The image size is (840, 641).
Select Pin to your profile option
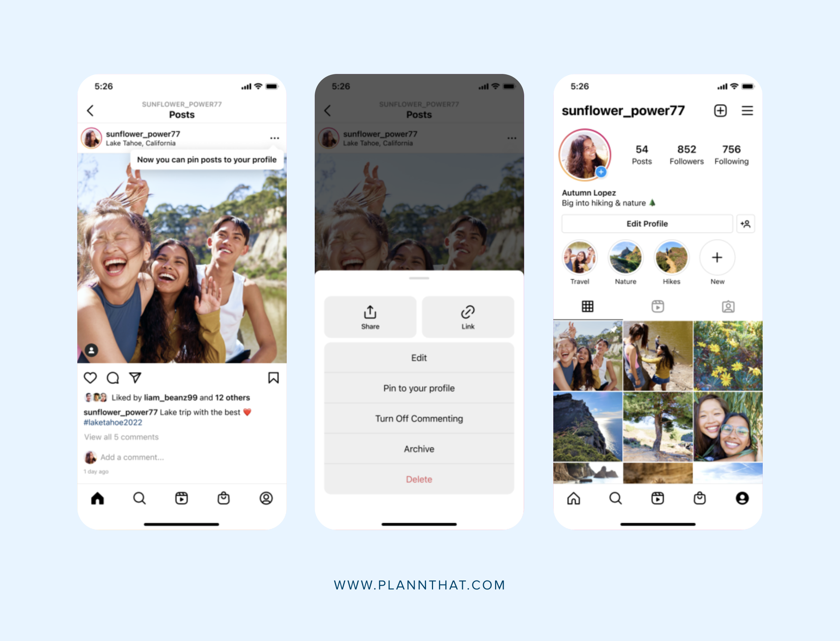[419, 388]
